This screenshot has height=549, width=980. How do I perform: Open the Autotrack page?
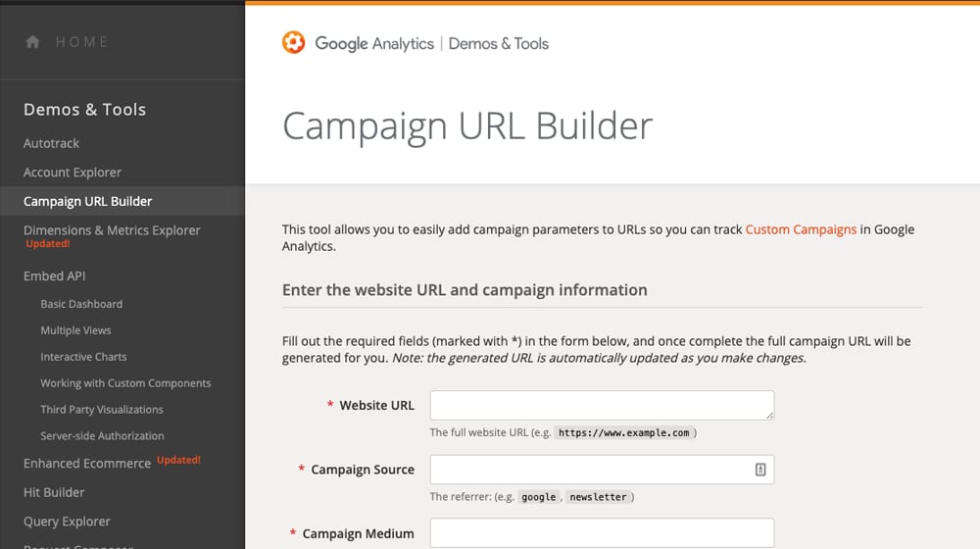point(51,143)
